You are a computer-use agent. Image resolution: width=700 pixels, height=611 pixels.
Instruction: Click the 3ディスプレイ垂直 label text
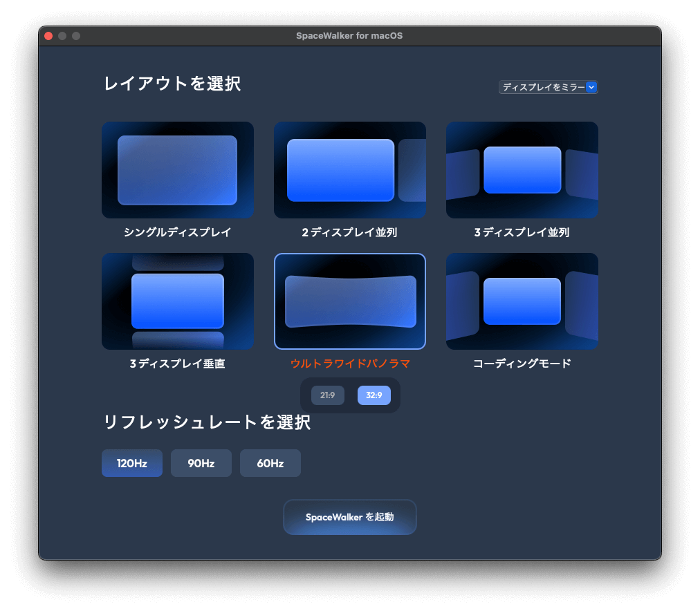(x=178, y=364)
